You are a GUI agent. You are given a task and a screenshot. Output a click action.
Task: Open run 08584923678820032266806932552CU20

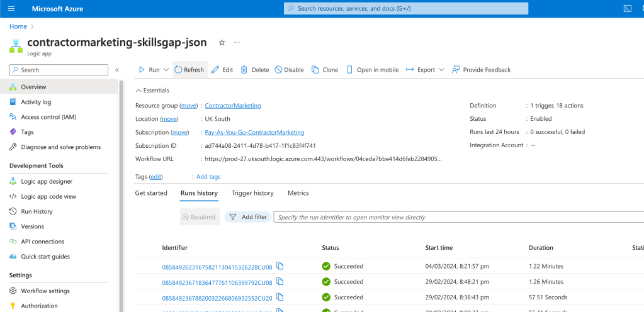[x=217, y=298]
